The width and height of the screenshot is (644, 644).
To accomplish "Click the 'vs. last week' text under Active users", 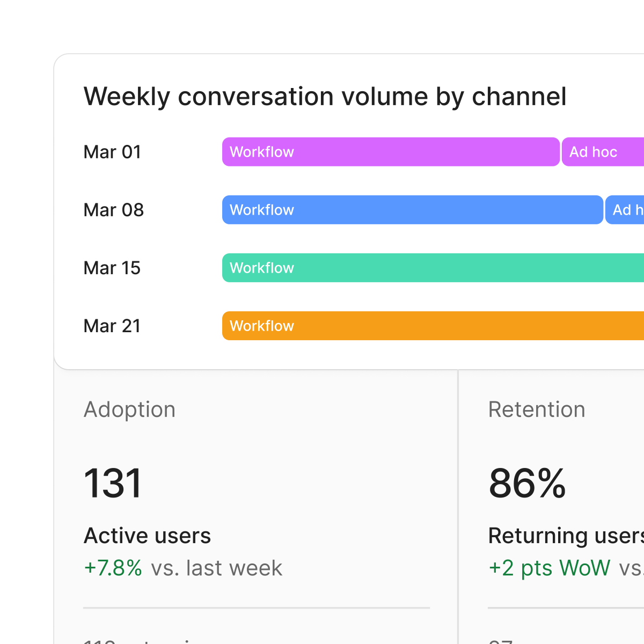I will pyautogui.click(x=217, y=568).
